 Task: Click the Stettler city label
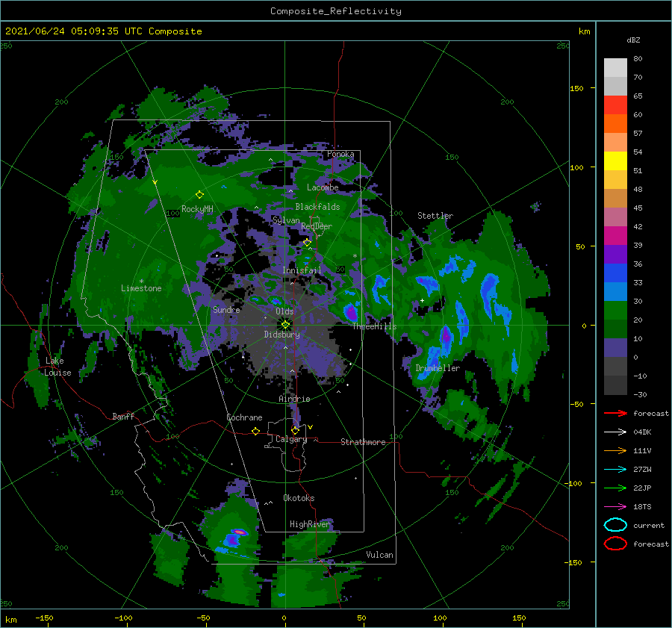(x=435, y=216)
